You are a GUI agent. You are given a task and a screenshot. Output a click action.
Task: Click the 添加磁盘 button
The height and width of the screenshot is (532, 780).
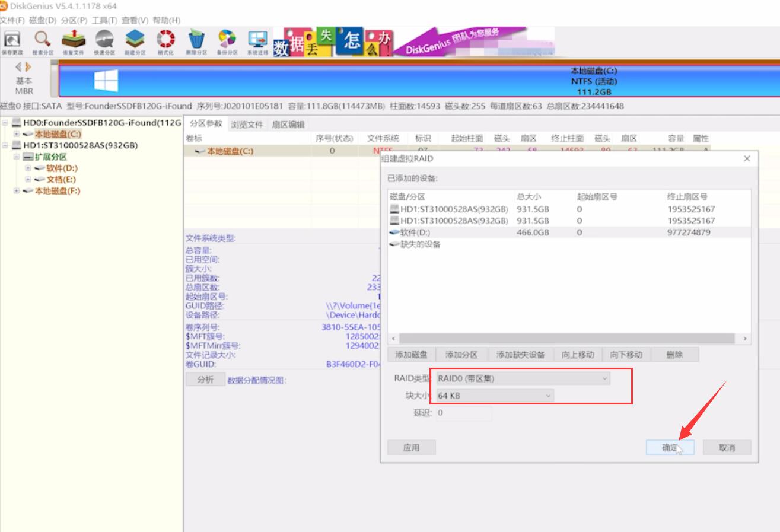(411, 355)
